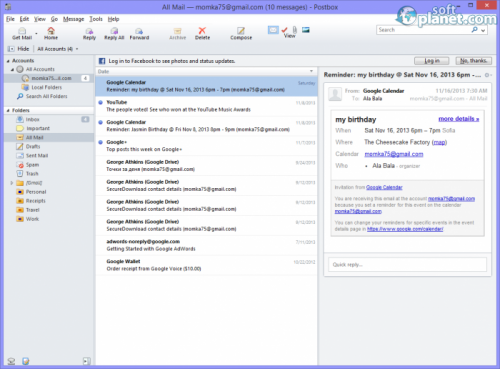Screen dimensions: 500x369
Task: Open the View menu
Action: point(40,19)
